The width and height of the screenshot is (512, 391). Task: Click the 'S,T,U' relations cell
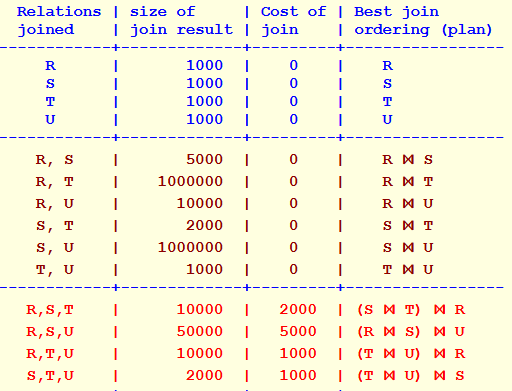click(50, 376)
